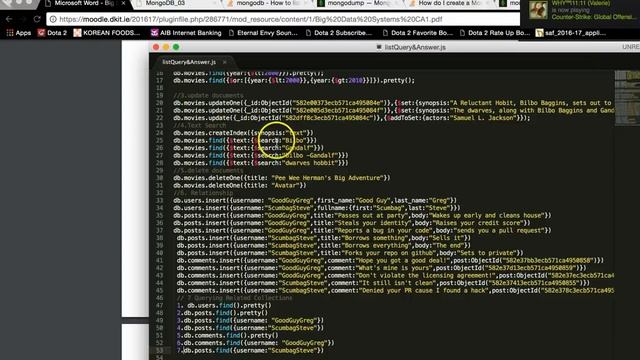Click posts.insert 'Reports a bug in your code'
Image resolution: width=640 pixels, height=360 pixels.
tap(362, 231)
